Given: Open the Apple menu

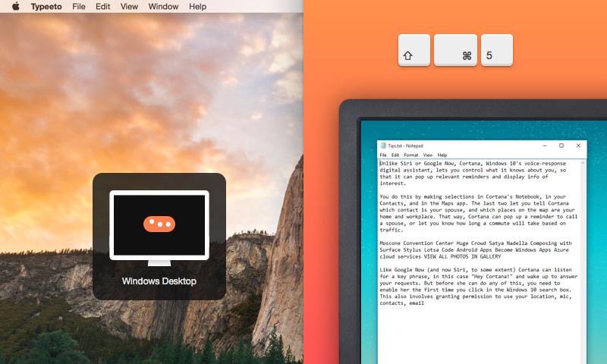Looking at the screenshot, I should point(15,6).
